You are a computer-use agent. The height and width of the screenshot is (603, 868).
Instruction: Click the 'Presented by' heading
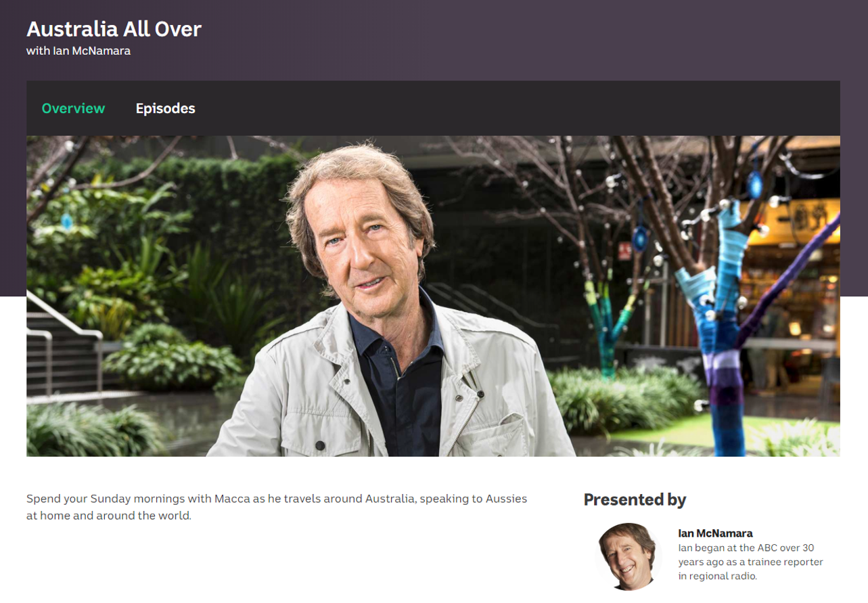635,499
